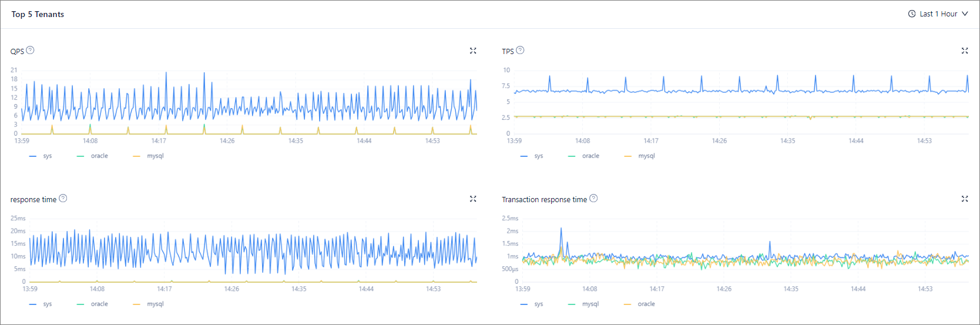Viewport: 980px width, 325px height.
Task: Expand the QPS chart to fullscreen
Action: [x=473, y=51]
